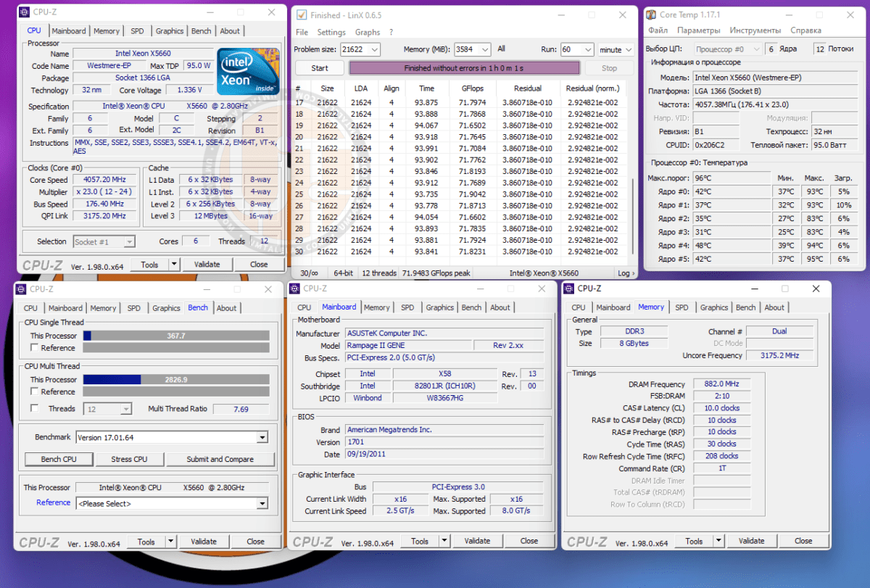Screen dimensions: 870x588
Task: Click the DRAM Frequency value '882.0 MHz'
Action: [x=722, y=384]
